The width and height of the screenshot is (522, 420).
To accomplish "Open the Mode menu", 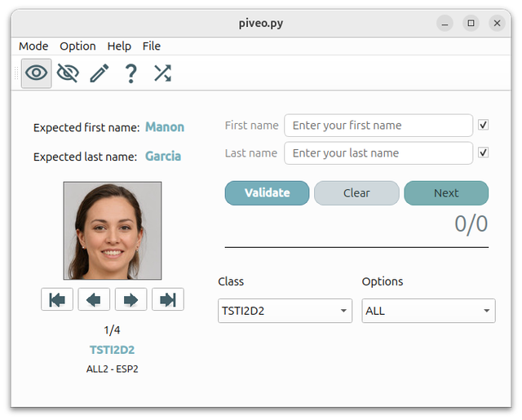I will click(x=33, y=46).
